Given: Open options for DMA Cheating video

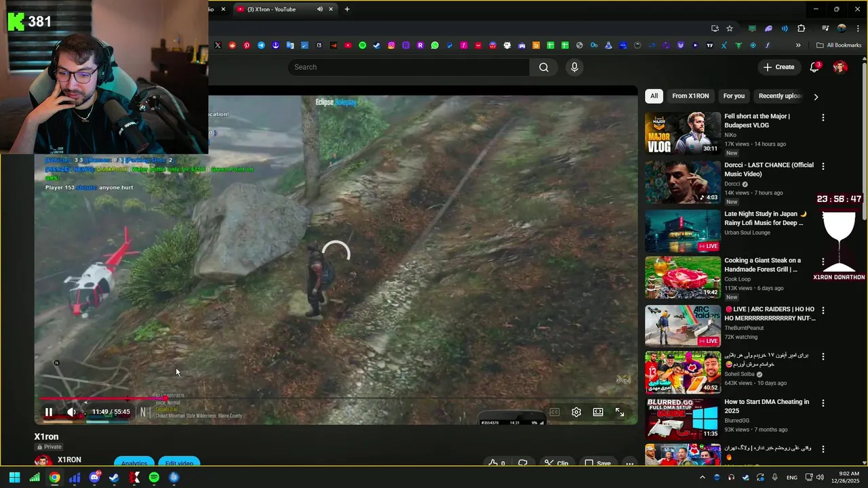Looking at the screenshot, I should [x=823, y=403].
